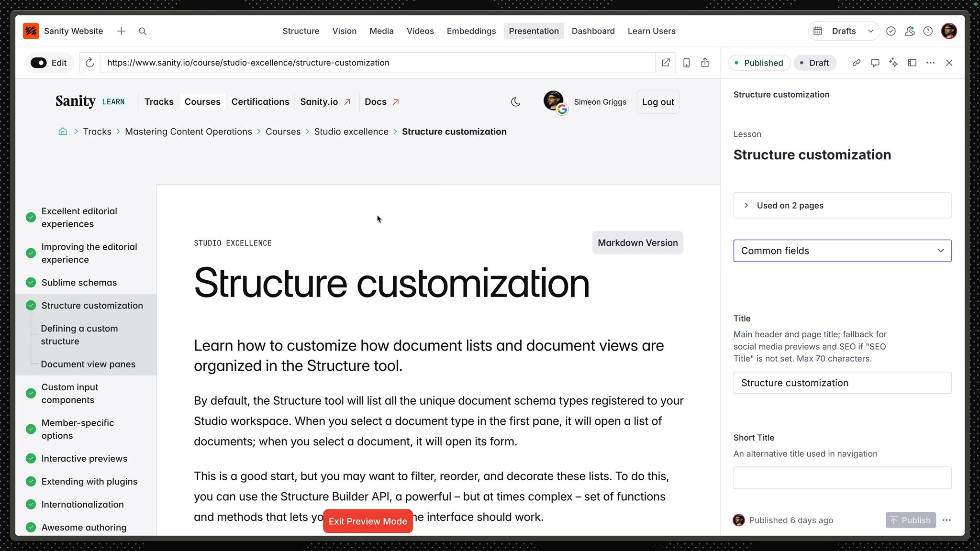This screenshot has height=551, width=980.
Task: Select the Draft version chip
Action: [x=814, y=63]
